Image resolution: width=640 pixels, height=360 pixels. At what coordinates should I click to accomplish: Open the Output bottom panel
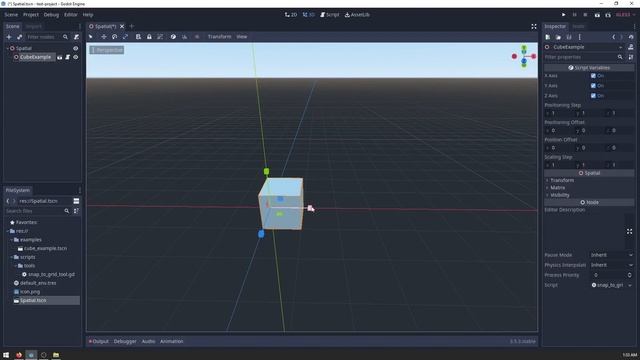point(99,341)
